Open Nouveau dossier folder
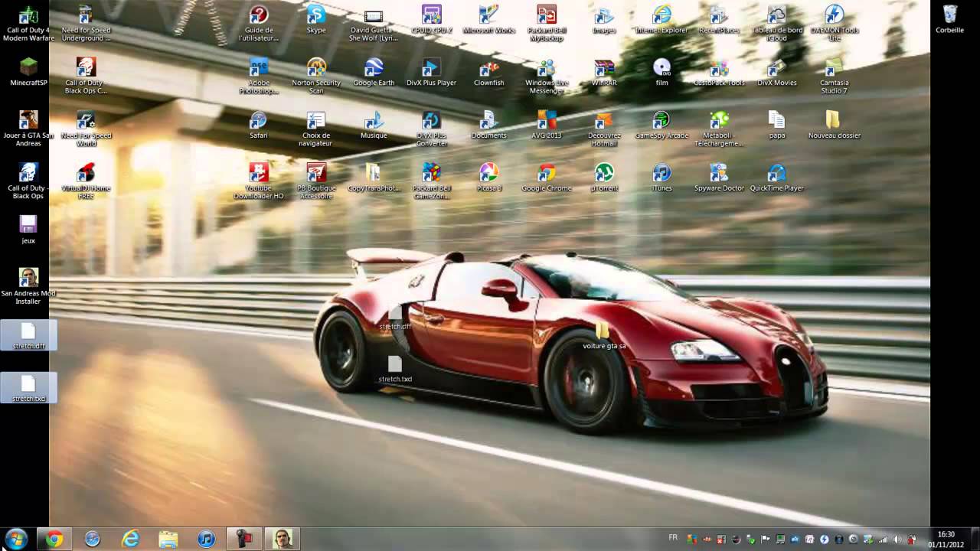The width and height of the screenshot is (980, 551). coord(835,125)
